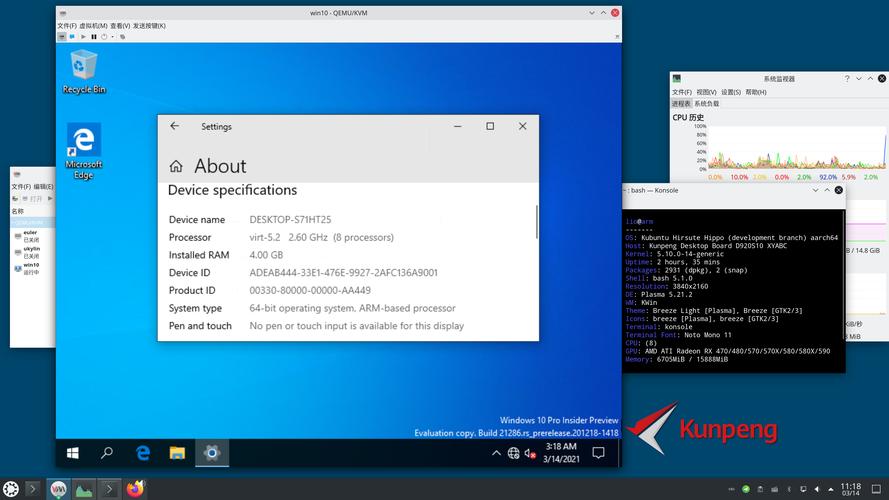Click the Konsole terminal output area

[x=734, y=291]
